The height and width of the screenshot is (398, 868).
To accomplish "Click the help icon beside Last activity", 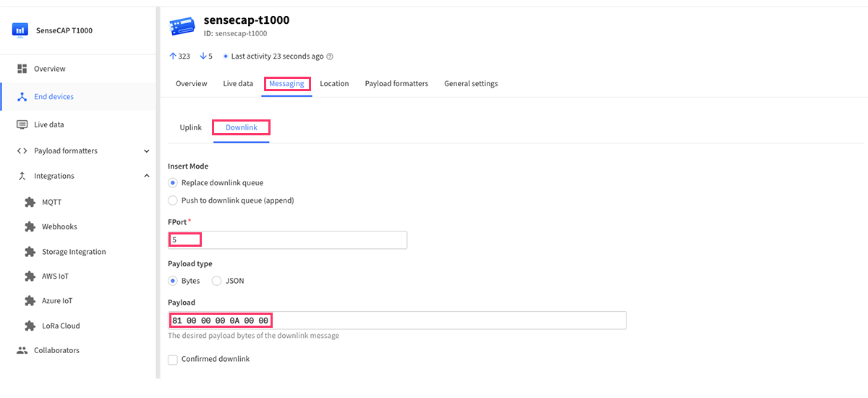I will 330,56.
